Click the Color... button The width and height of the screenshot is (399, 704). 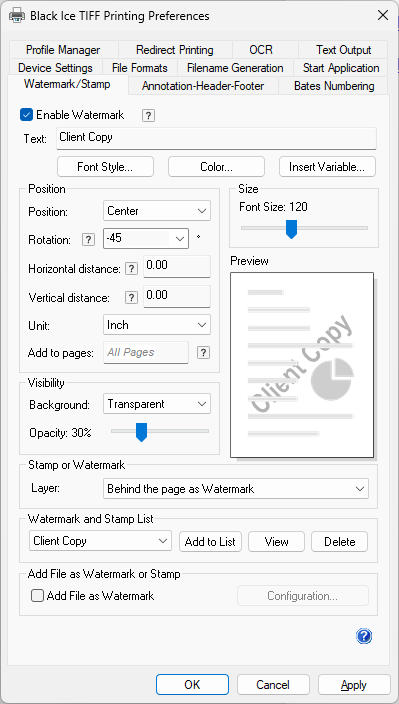pyautogui.click(x=216, y=167)
